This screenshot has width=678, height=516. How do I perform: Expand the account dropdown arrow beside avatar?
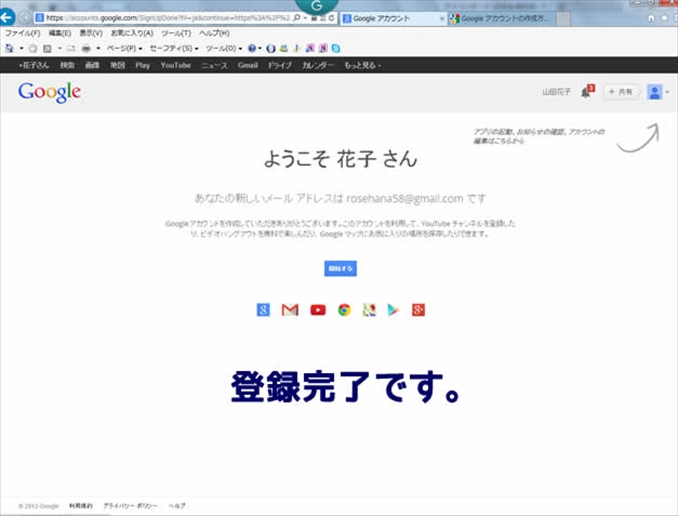[667, 92]
